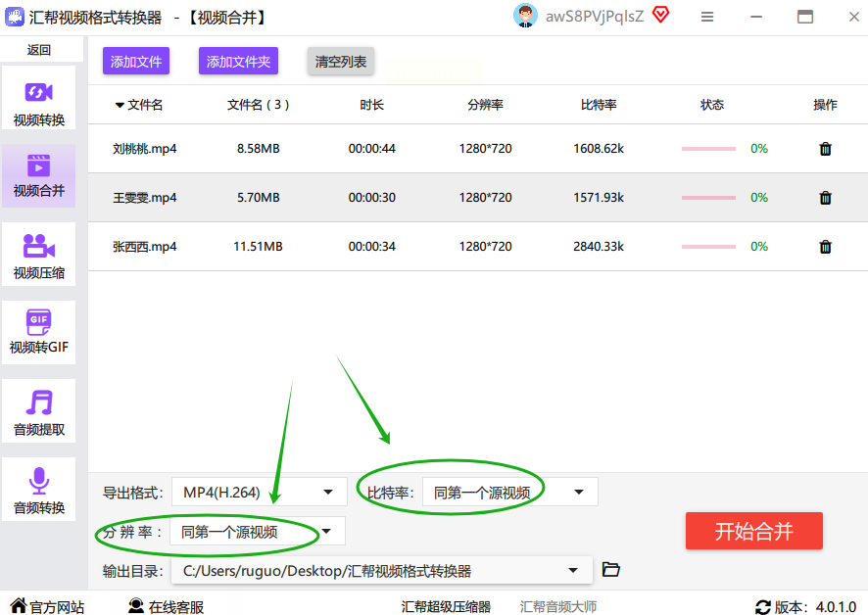Close the converter window
The image size is (868, 615).
click(x=853, y=18)
